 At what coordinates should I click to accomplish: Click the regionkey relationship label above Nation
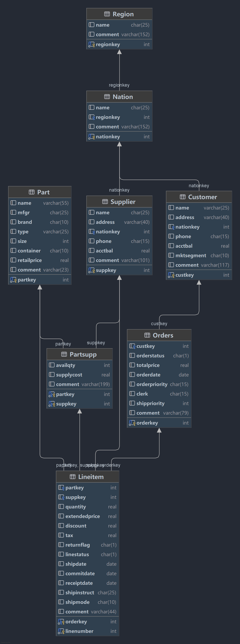click(x=119, y=85)
